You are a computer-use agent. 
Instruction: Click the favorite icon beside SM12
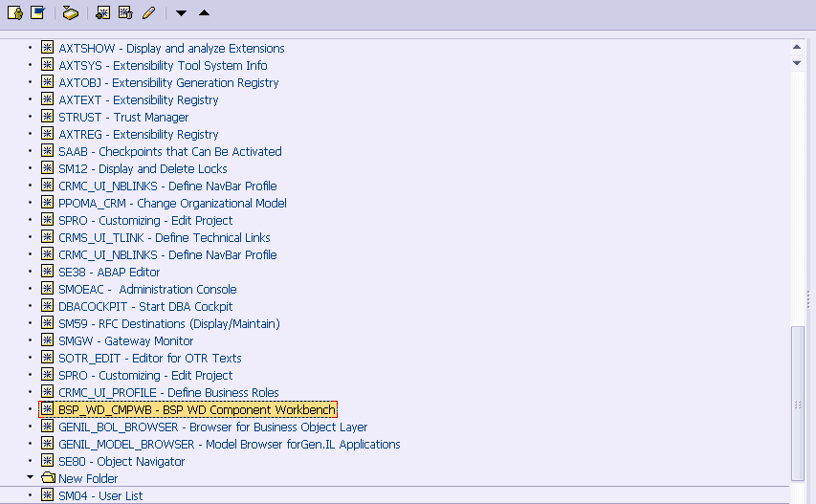click(48, 168)
